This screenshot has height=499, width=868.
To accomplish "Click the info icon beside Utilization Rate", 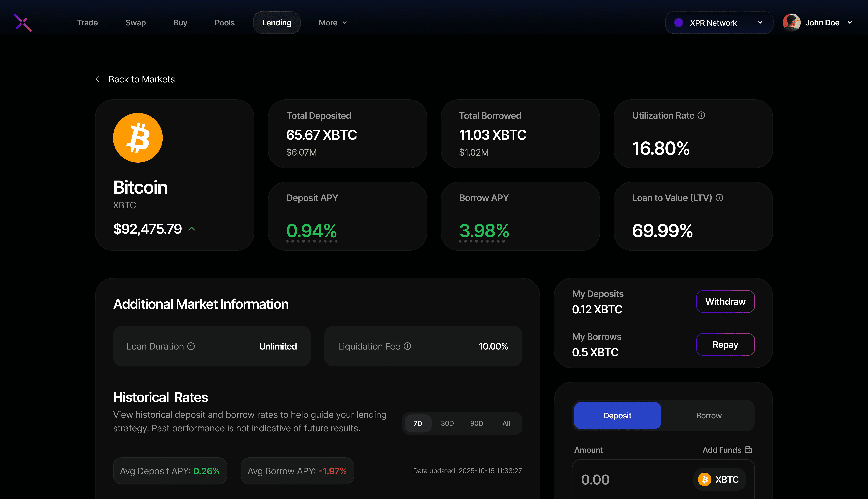I will [x=701, y=115].
